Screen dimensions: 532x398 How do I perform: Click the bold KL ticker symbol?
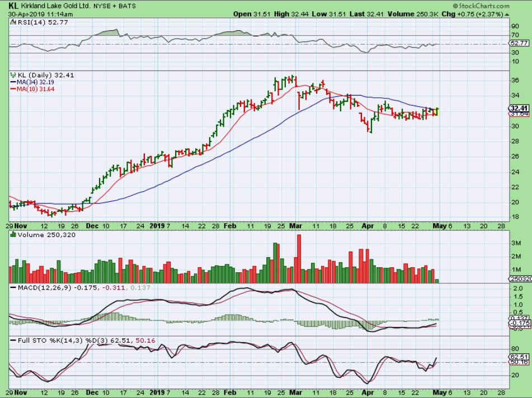coord(13,6)
